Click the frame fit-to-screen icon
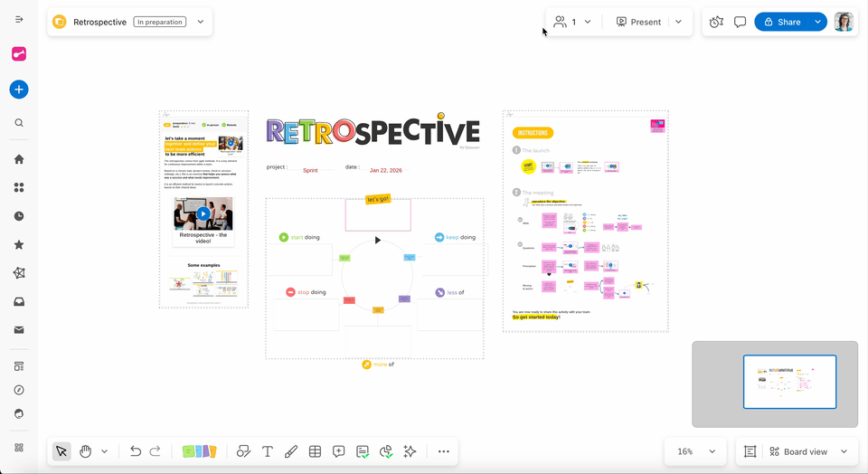Screen dimensions: 868x474 [750, 452]
